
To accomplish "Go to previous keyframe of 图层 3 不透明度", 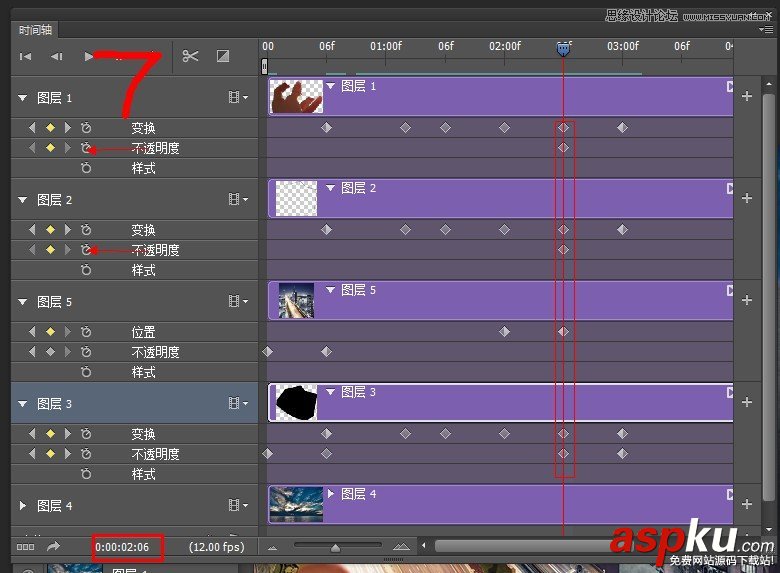I will [x=32, y=454].
